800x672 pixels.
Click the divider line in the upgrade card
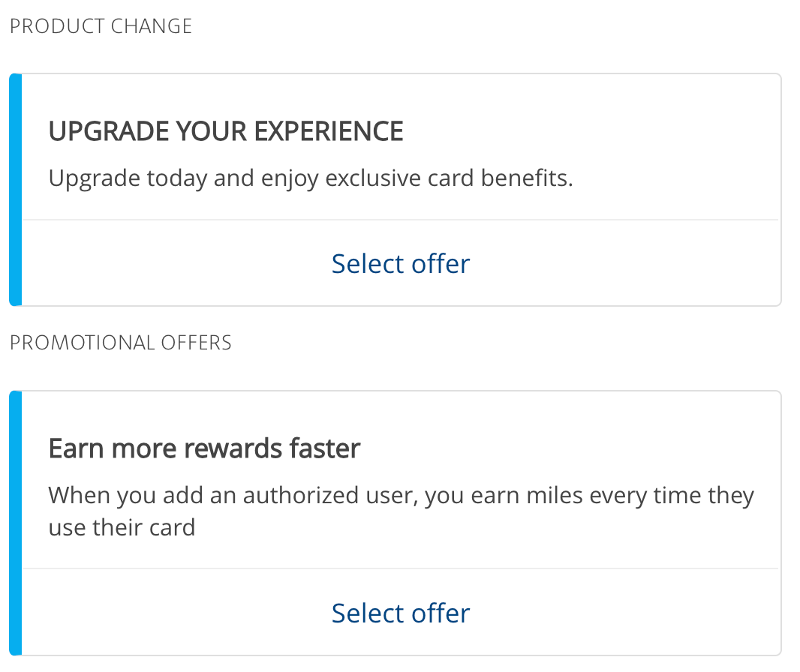coord(401,220)
